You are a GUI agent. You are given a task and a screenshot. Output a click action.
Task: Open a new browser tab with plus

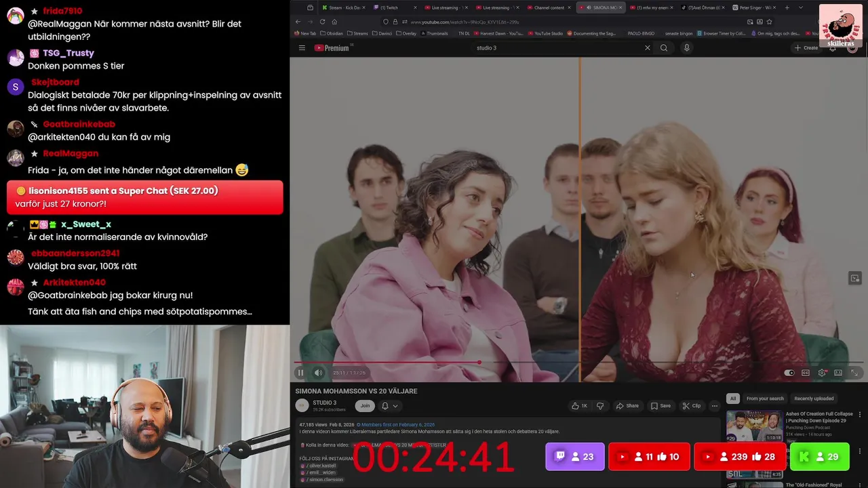coord(787,7)
